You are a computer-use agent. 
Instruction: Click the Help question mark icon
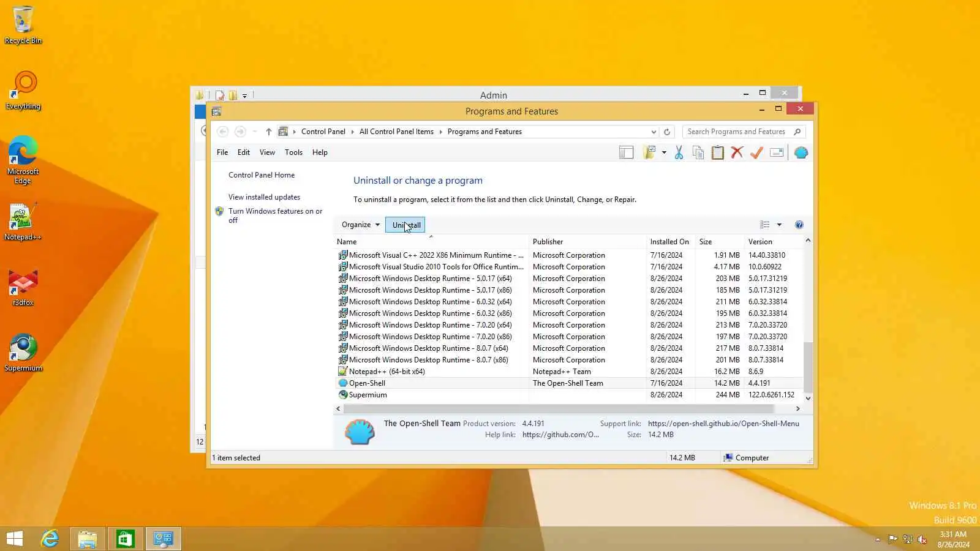click(x=799, y=225)
